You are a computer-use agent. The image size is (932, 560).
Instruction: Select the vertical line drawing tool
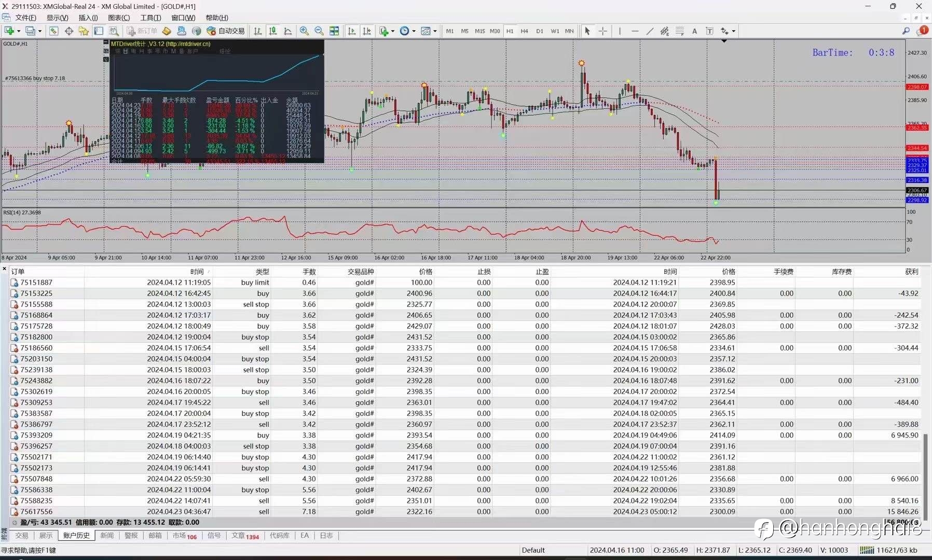coord(620,31)
